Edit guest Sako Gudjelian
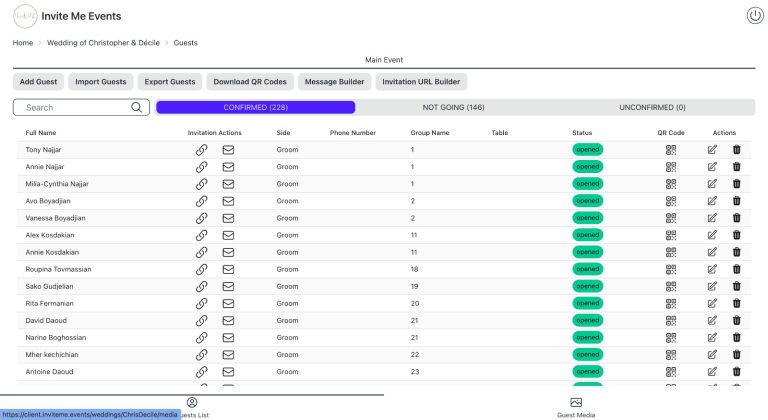 coord(712,286)
